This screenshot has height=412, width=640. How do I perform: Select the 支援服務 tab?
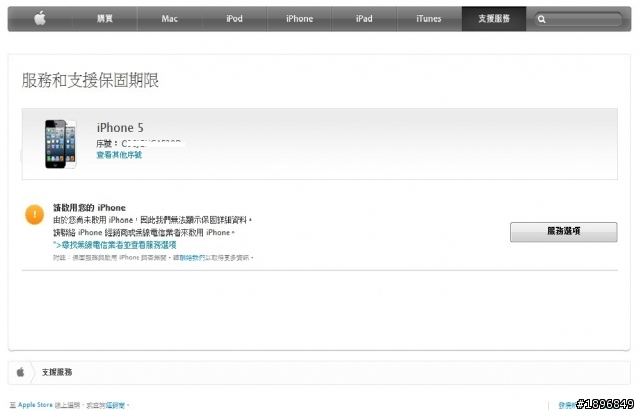point(494,19)
